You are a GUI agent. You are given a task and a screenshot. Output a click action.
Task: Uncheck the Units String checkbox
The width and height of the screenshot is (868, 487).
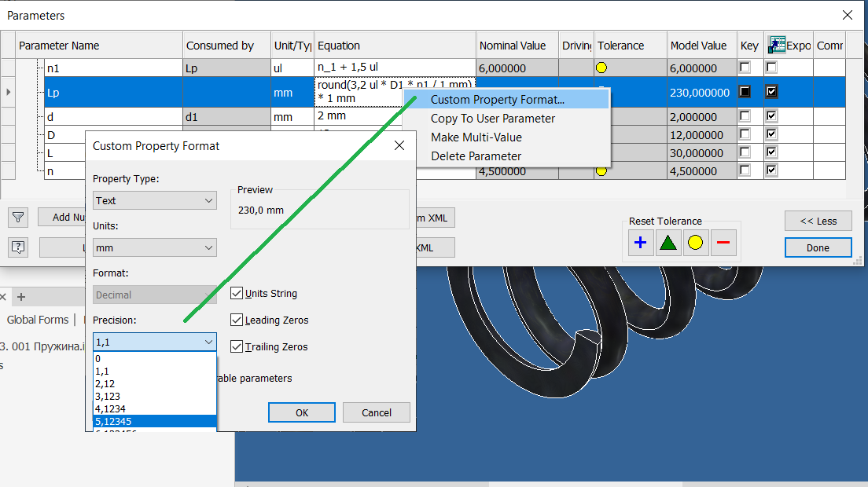coord(237,293)
